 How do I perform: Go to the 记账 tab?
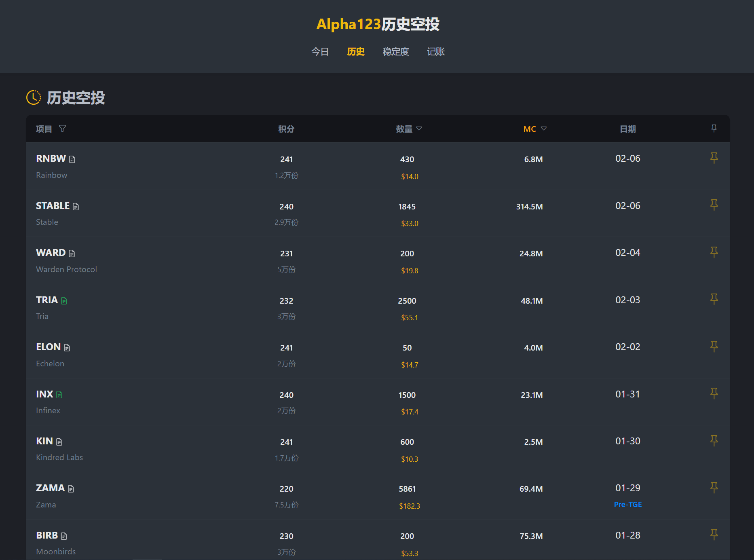point(436,52)
